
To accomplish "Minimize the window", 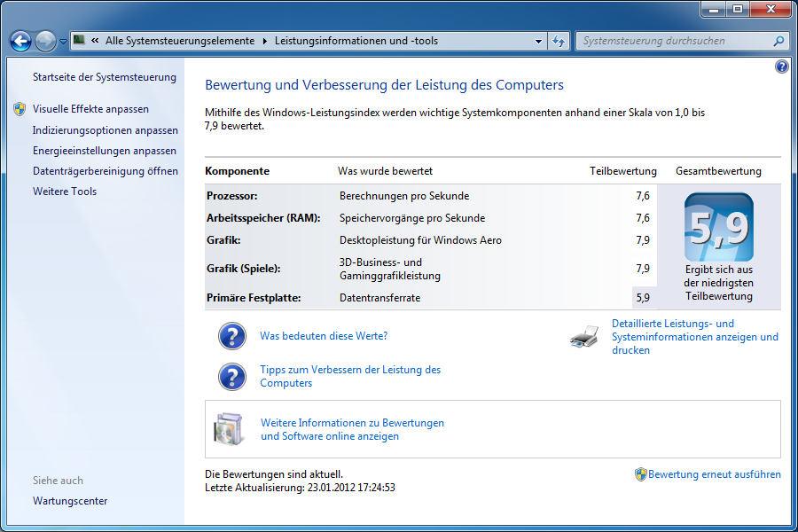I will [x=714, y=9].
